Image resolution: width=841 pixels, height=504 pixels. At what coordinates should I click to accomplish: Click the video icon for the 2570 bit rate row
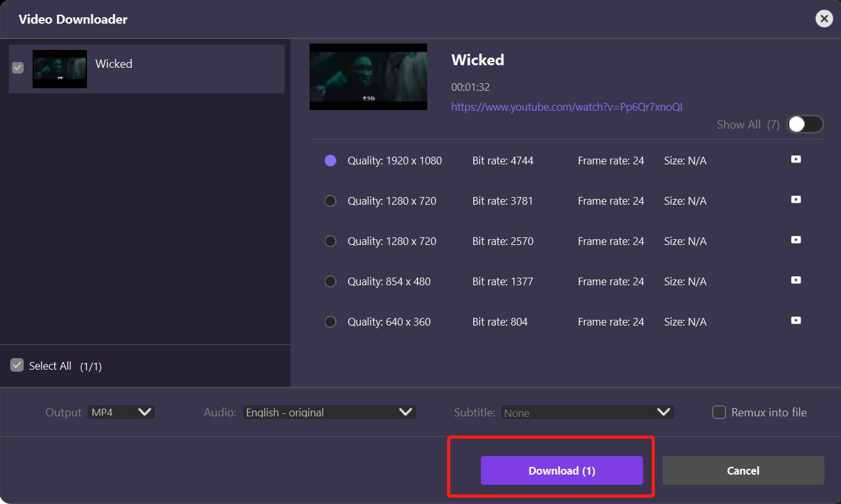click(x=796, y=240)
